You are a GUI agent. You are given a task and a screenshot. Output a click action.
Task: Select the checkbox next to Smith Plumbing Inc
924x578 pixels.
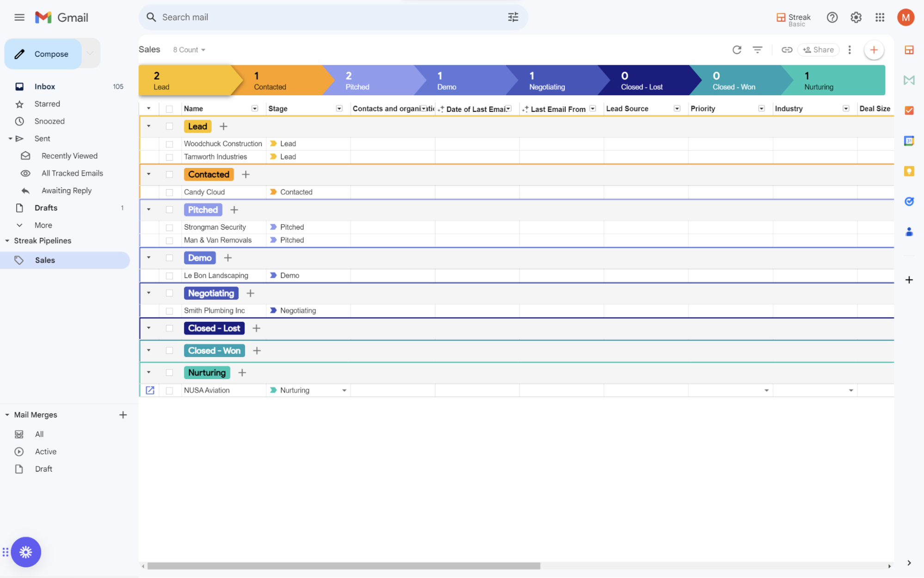[169, 310]
